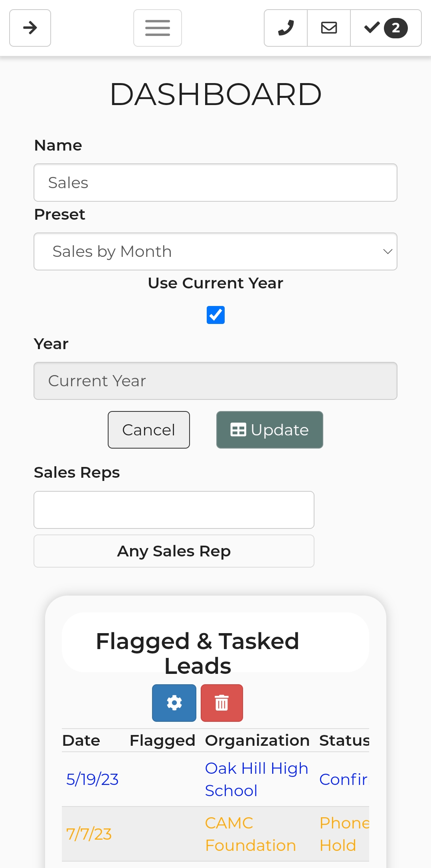Click the right arrow sidebar toggle icon
This screenshot has height=868, width=431.
30,28
